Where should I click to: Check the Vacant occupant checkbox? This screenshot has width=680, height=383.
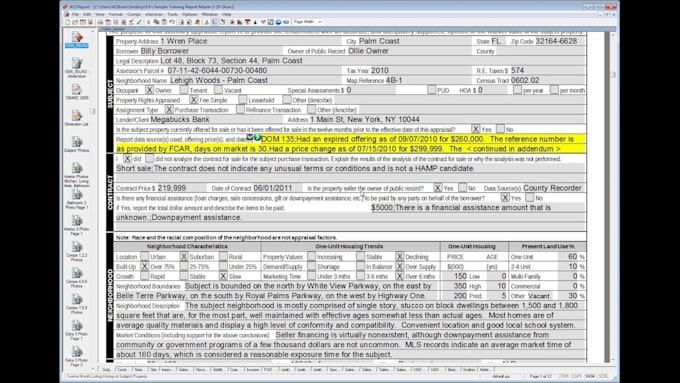pyautogui.click(x=218, y=90)
